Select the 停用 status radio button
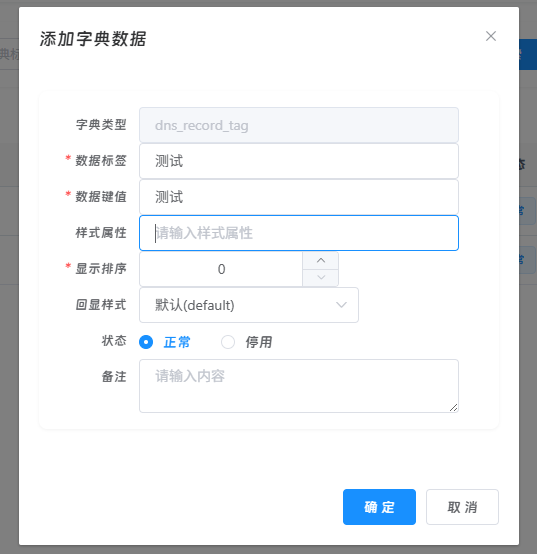537x554 pixels. click(228, 342)
